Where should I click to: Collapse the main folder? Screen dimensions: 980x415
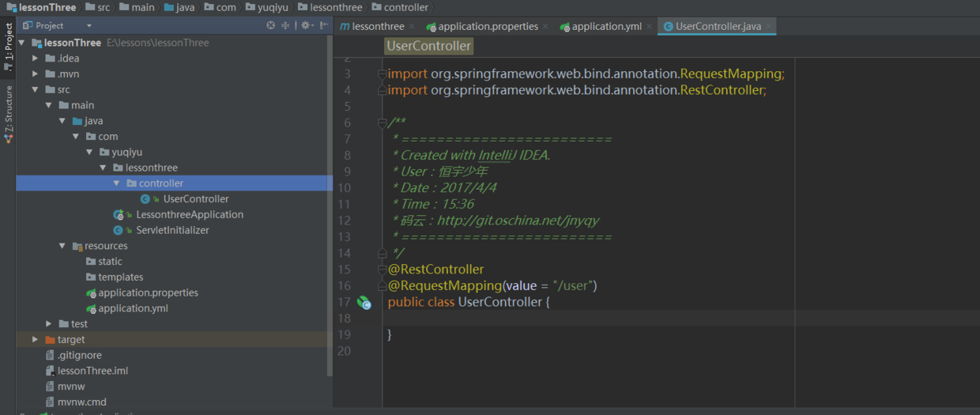pos(48,105)
